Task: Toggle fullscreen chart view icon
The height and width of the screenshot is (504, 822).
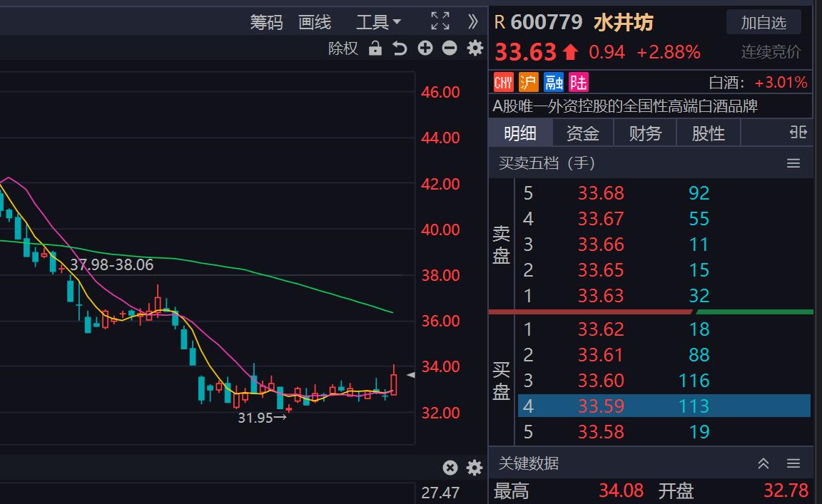Action: pos(440,21)
